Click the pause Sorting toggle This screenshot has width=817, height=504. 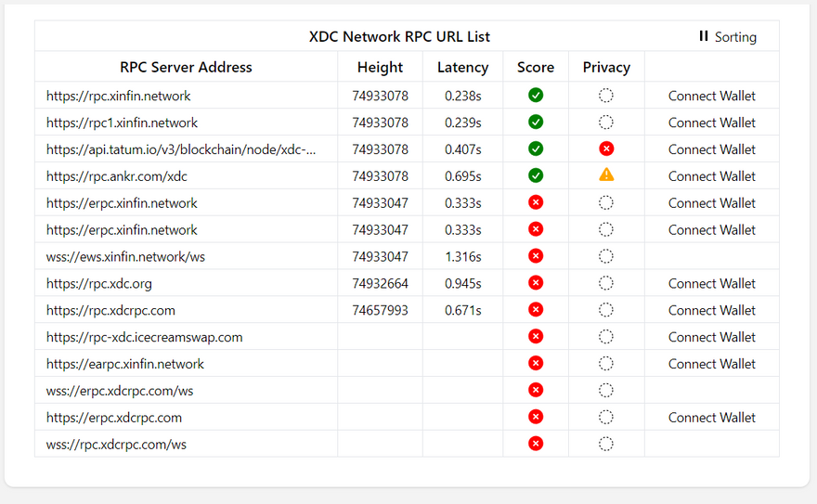[x=727, y=37]
